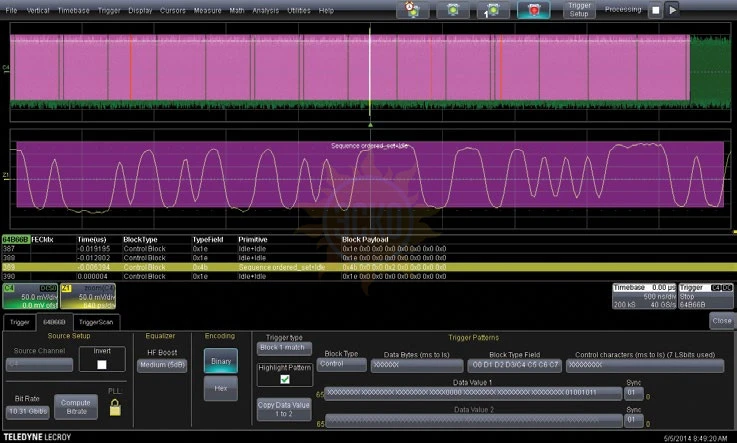Toggle the Invert checkbox
Image resolution: width=737 pixels, height=443 pixels.
[102, 366]
